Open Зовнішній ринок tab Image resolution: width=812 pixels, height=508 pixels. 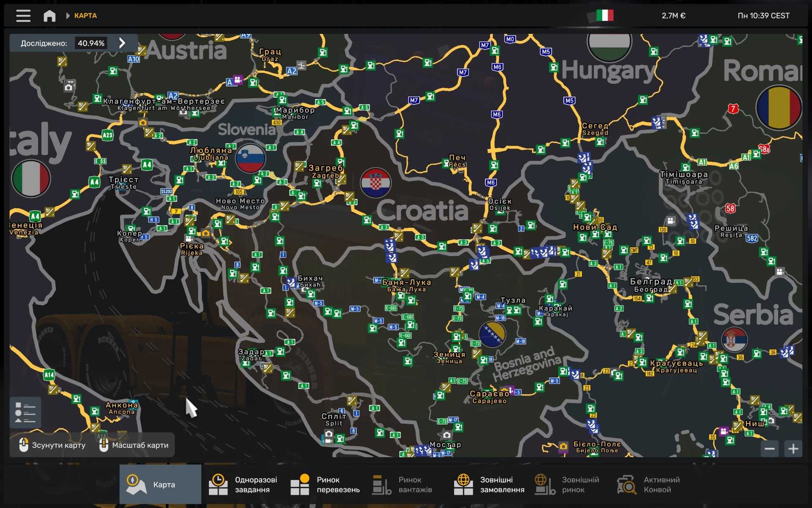pos(567,484)
